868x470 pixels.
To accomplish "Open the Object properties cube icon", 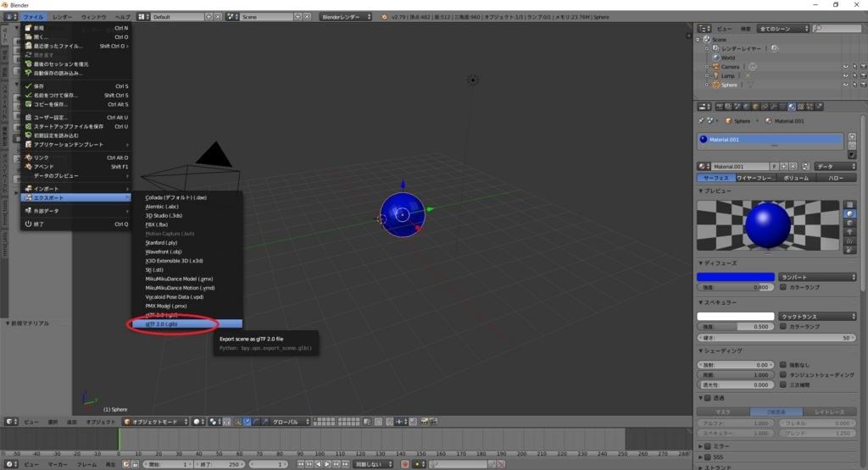I will [x=755, y=107].
